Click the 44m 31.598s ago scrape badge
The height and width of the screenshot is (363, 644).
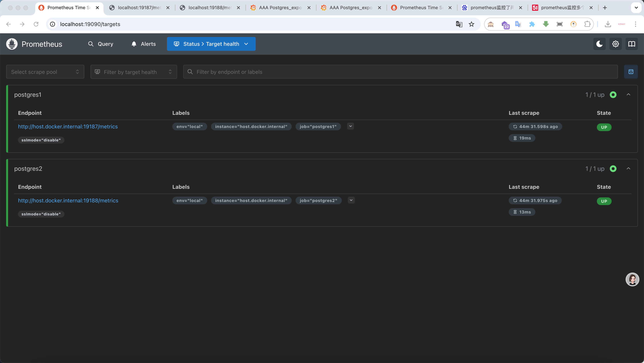click(x=535, y=126)
